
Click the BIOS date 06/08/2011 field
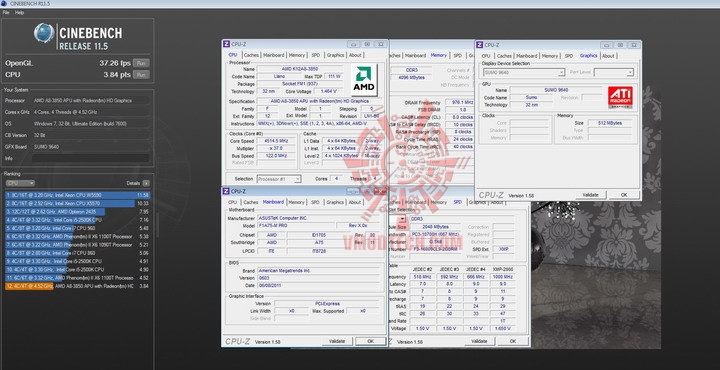(x=318, y=286)
